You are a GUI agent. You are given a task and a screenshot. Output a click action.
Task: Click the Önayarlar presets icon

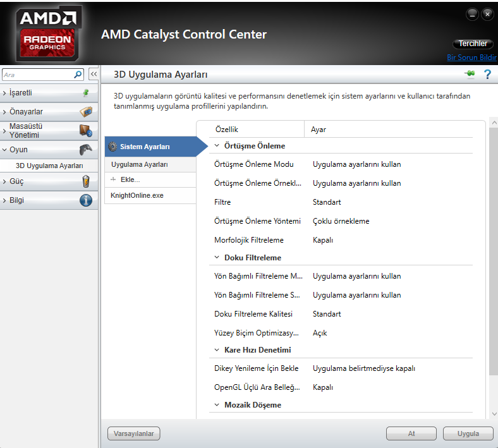click(x=86, y=112)
